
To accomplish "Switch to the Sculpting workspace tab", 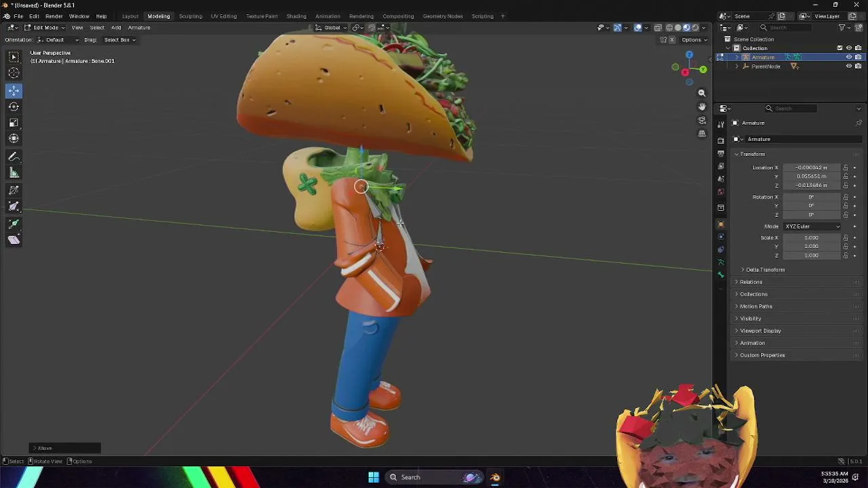I will pyautogui.click(x=191, y=16).
